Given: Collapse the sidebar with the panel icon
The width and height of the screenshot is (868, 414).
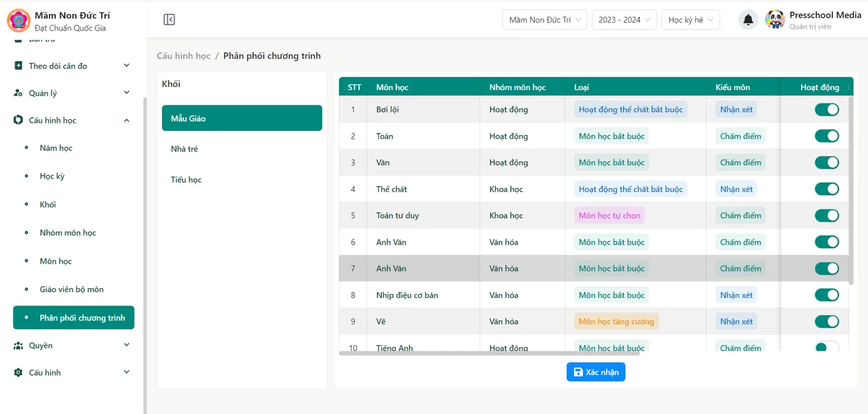Looking at the screenshot, I should click(x=169, y=20).
